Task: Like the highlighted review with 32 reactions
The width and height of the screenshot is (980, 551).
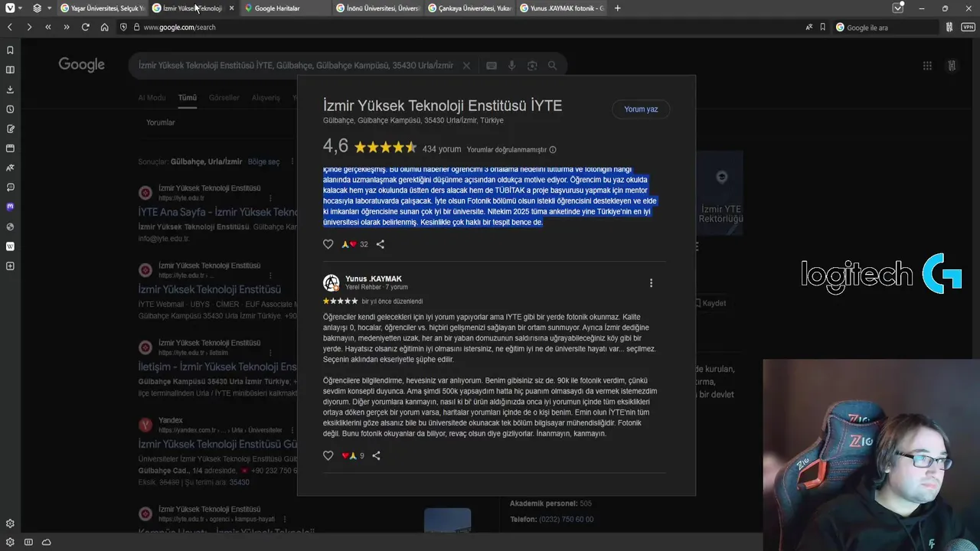Action: (328, 244)
